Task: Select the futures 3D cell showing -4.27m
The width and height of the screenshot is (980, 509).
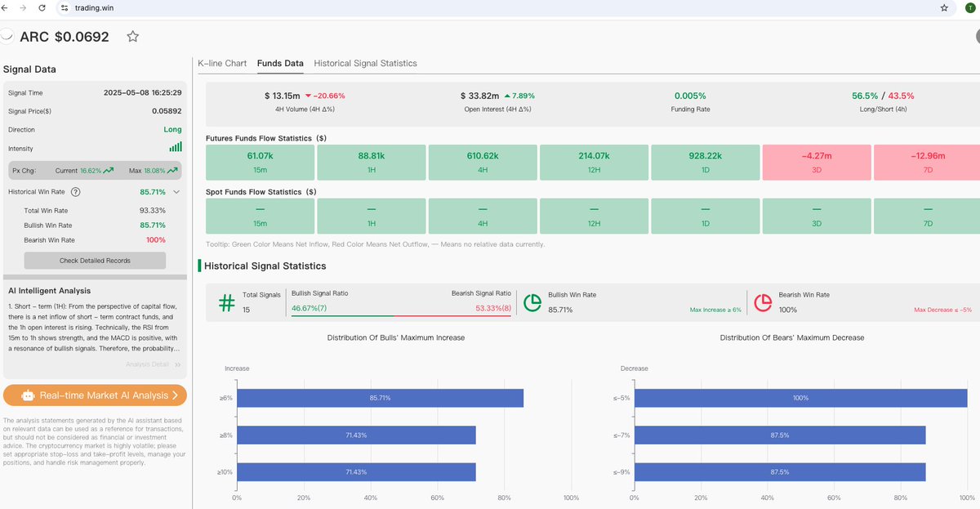Action: pos(816,162)
